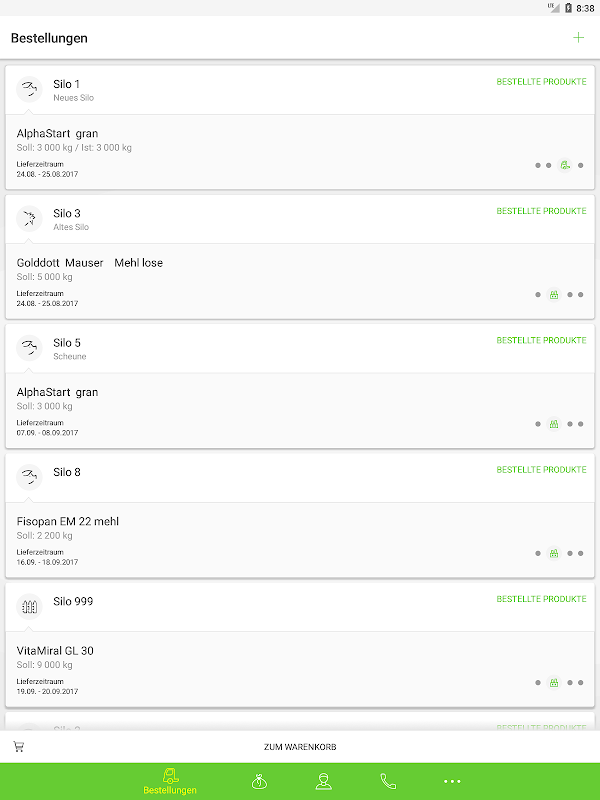The height and width of the screenshot is (800, 600).
Task: Select the Bestellungen tab
Action: pyautogui.click(x=170, y=782)
